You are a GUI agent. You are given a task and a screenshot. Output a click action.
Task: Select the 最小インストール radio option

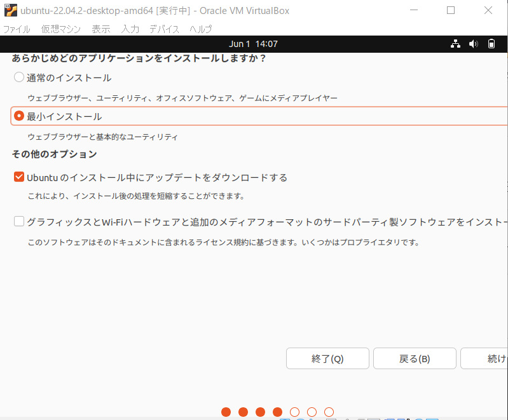(19, 116)
